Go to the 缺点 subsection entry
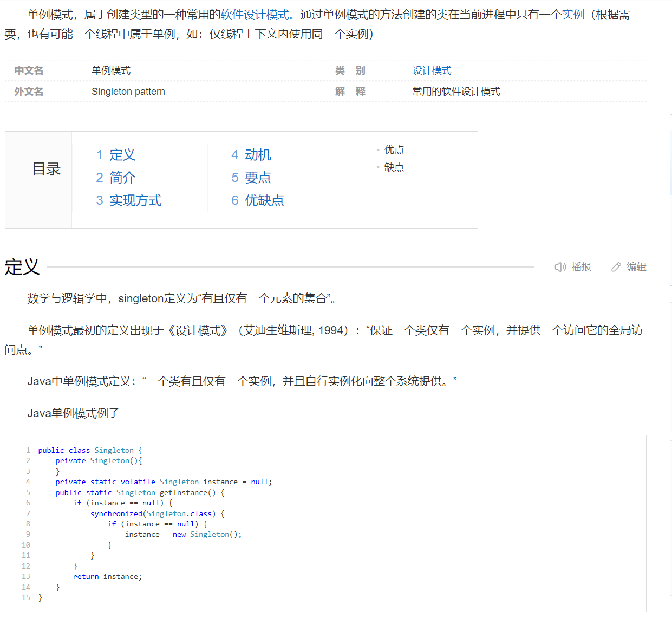The height and width of the screenshot is (631, 672). coord(394,167)
